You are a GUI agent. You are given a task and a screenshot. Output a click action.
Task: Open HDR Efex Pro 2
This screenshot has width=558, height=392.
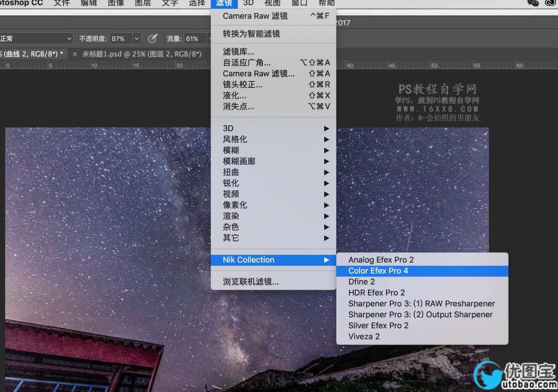(x=377, y=293)
